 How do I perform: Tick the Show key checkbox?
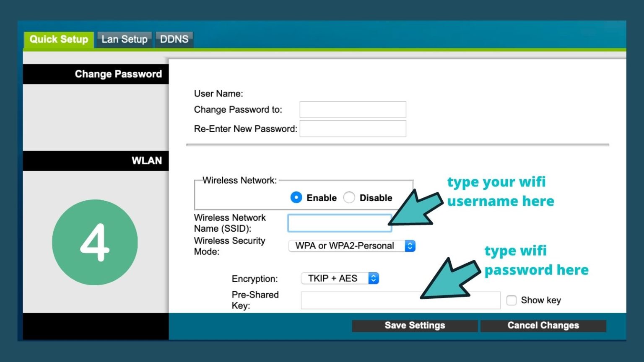[x=511, y=300]
